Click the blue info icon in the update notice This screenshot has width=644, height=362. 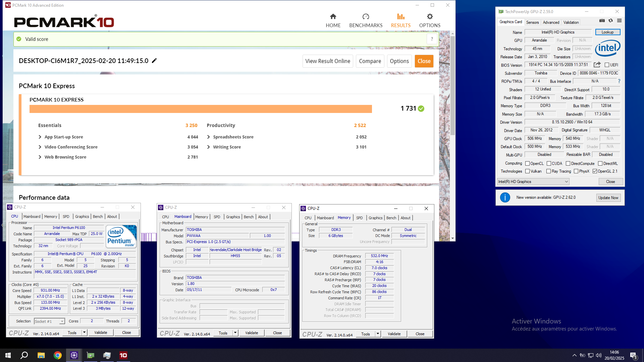[x=505, y=197]
